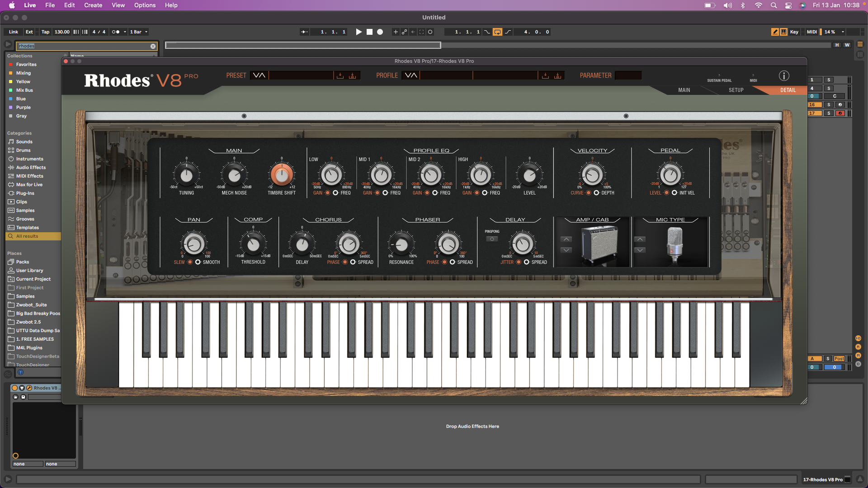Image resolution: width=868 pixels, height=488 pixels.
Task: Open the quantization 1 Bar dropdown
Action: [x=139, y=32]
